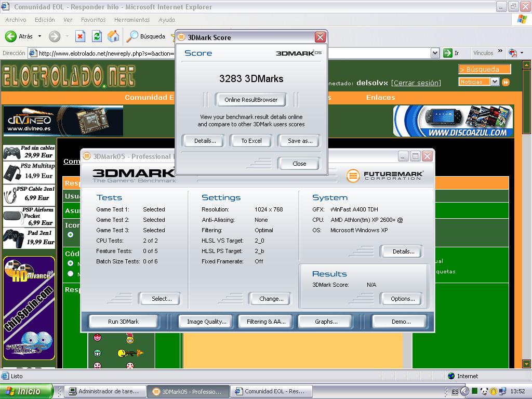Click the Windows flag logo in IE
Image resolution: width=532 pixels, height=399 pixels.
point(522,19)
